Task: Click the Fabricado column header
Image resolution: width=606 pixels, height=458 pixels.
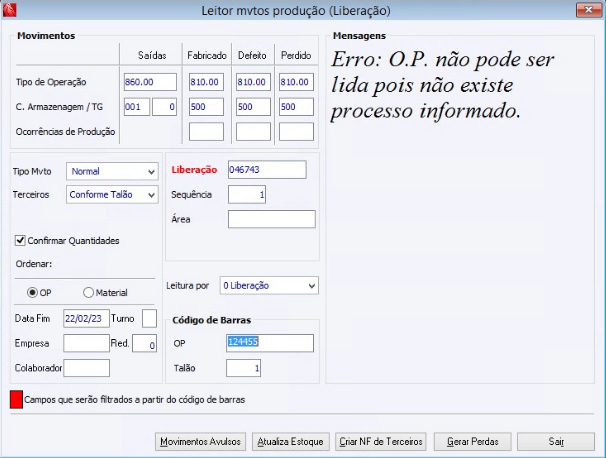Action: click(x=207, y=56)
